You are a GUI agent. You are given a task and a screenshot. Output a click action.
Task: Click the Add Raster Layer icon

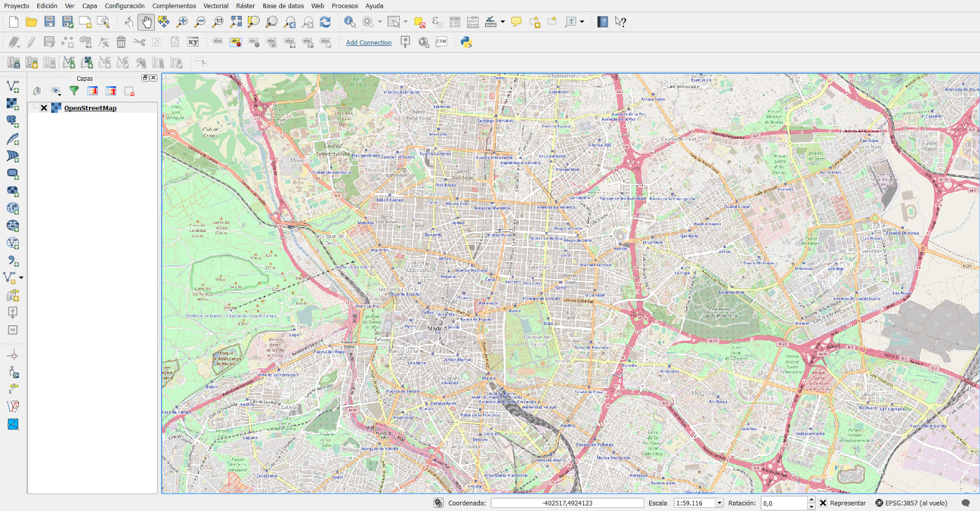click(x=13, y=104)
